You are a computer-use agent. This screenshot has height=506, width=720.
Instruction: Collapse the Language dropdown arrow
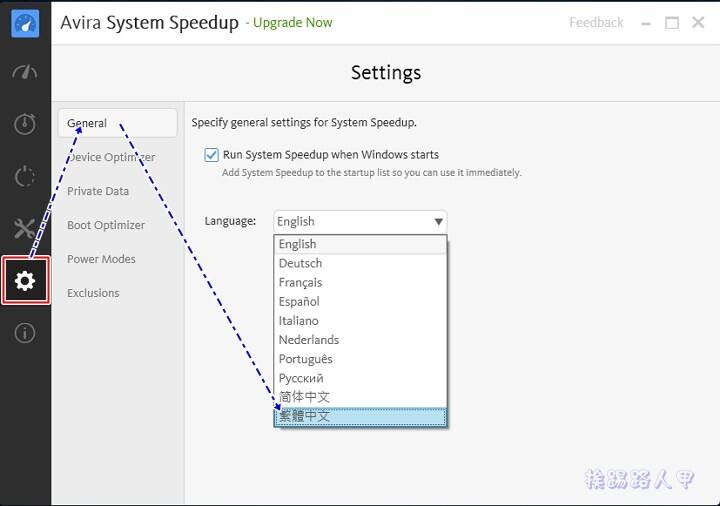439,222
